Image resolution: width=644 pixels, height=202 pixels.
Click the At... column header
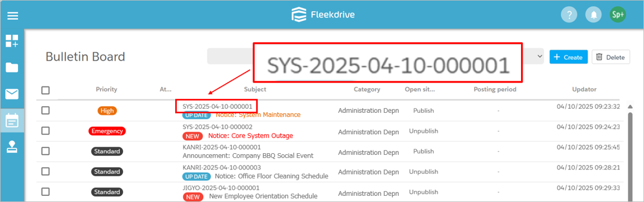(x=166, y=89)
